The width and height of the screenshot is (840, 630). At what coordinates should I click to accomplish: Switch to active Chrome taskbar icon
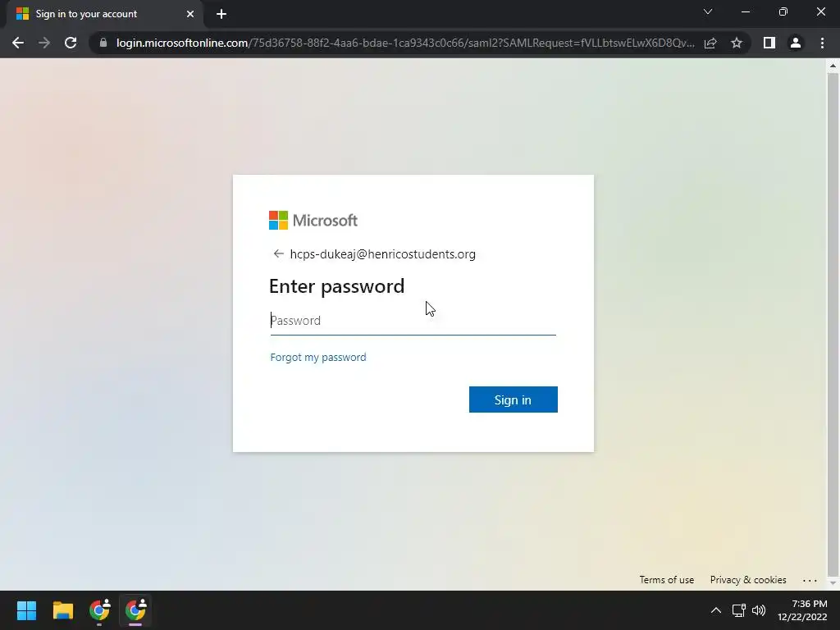coord(135,610)
